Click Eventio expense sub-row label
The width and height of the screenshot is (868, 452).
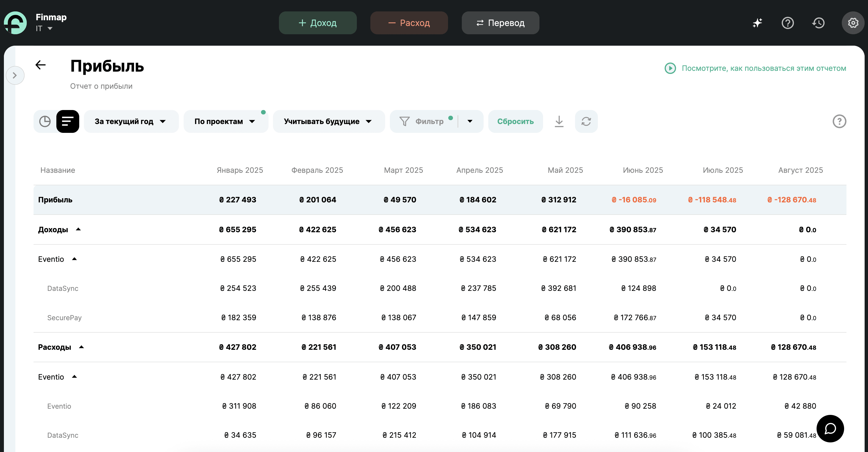point(59,406)
